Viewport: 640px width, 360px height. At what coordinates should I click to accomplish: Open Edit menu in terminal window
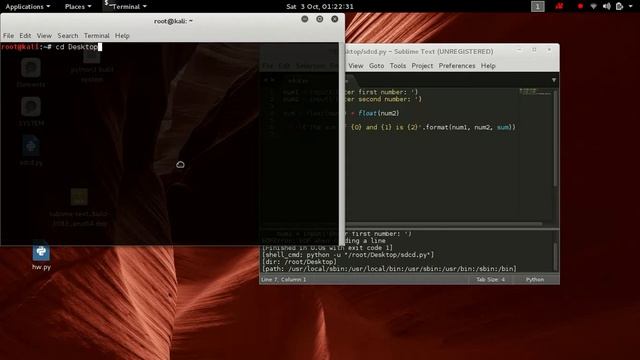coord(25,36)
